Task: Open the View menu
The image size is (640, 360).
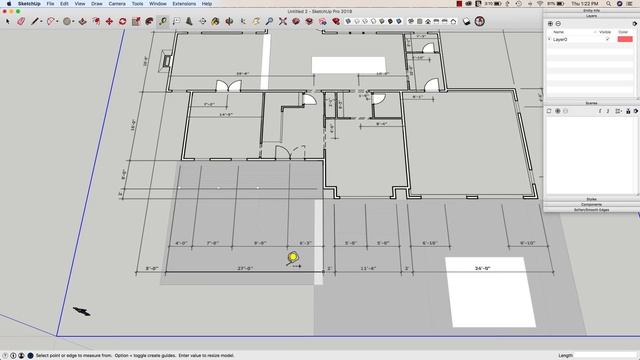Action: click(80, 4)
